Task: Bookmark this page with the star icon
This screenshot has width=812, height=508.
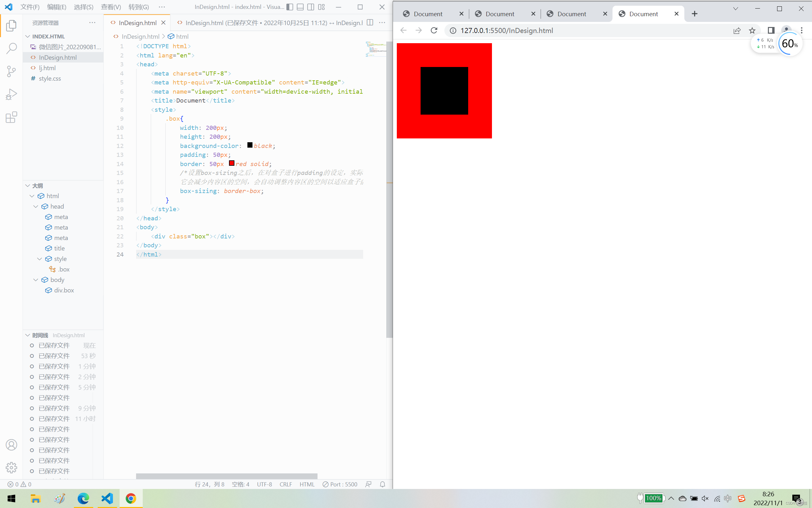Action: (x=752, y=30)
